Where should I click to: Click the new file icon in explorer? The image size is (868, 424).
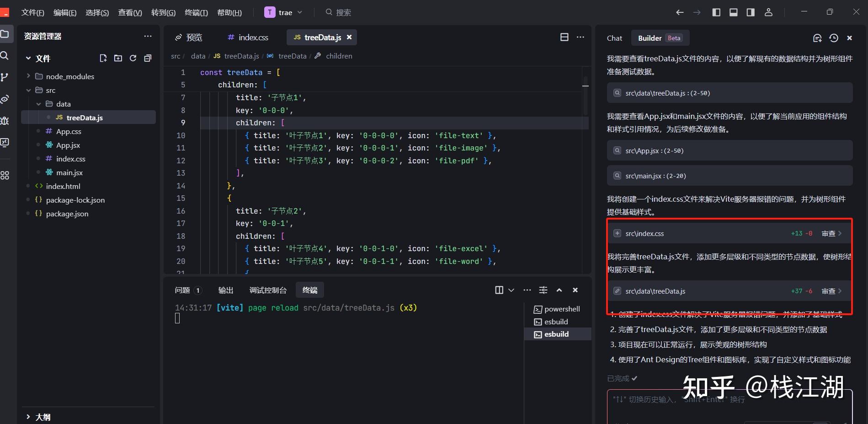103,58
